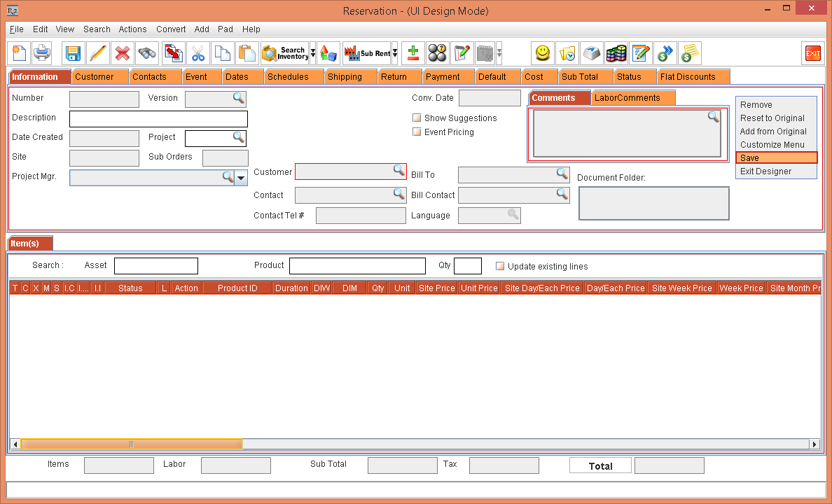Click the folder with clock icon

point(567,53)
